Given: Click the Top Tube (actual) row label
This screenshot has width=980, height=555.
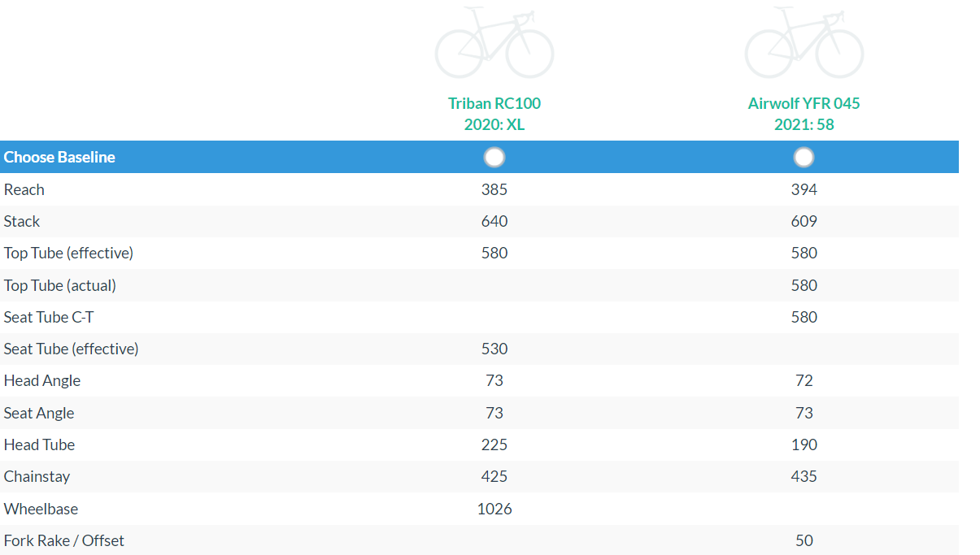Looking at the screenshot, I should click(x=60, y=285).
